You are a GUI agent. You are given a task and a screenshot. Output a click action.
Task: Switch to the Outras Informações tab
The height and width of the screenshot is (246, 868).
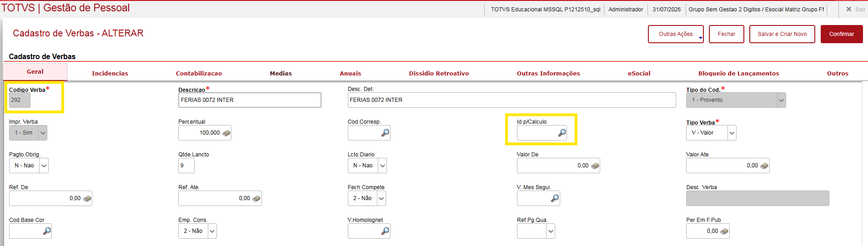point(548,73)
